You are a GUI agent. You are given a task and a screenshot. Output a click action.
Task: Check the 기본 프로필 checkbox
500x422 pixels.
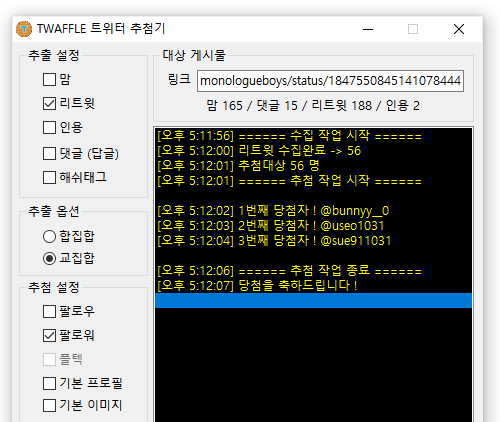tap(49, 383)
